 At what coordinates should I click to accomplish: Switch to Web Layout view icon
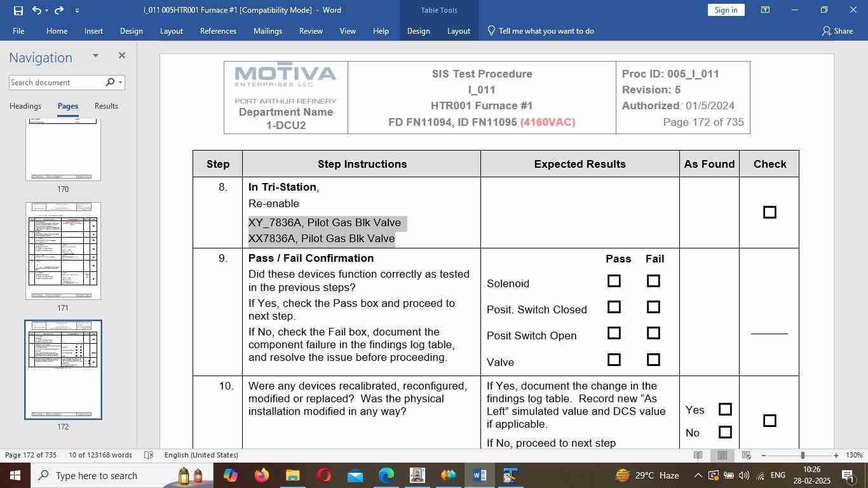[747, 455]
